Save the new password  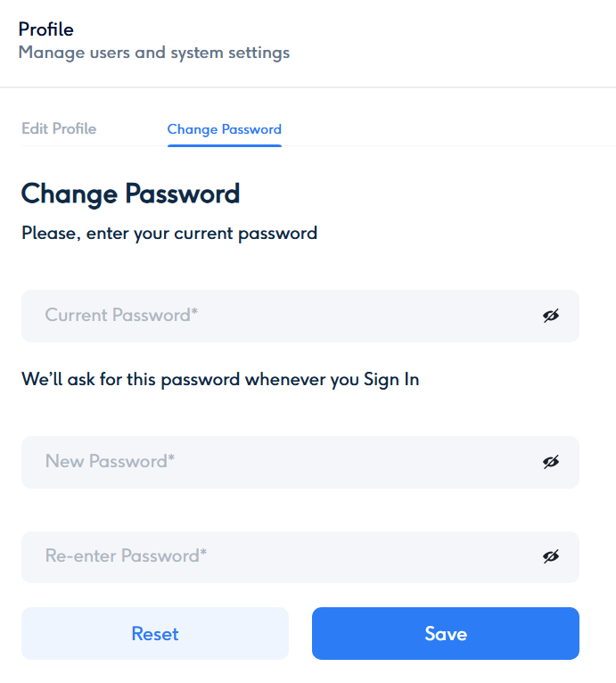click(445, 634)
